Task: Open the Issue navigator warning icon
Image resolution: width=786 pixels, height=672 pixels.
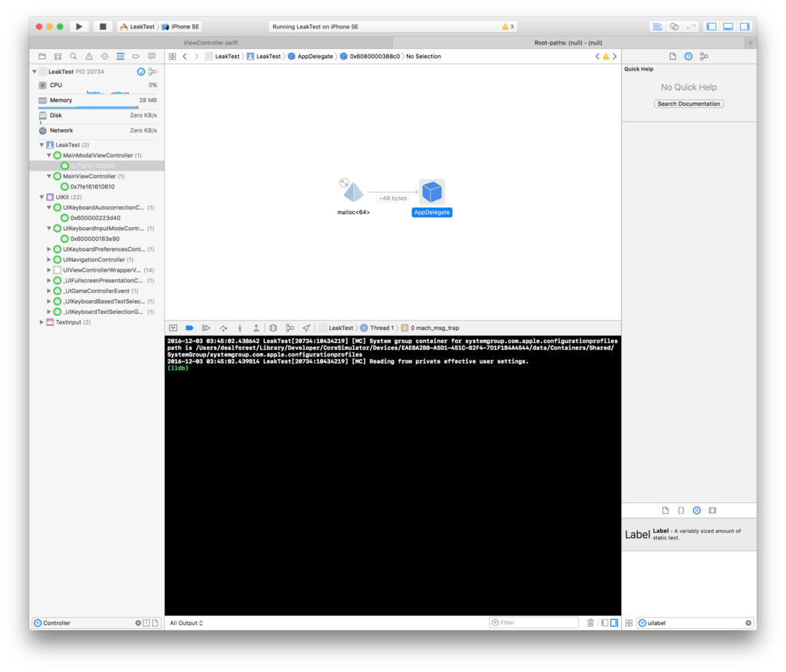Action: [89, 57]
